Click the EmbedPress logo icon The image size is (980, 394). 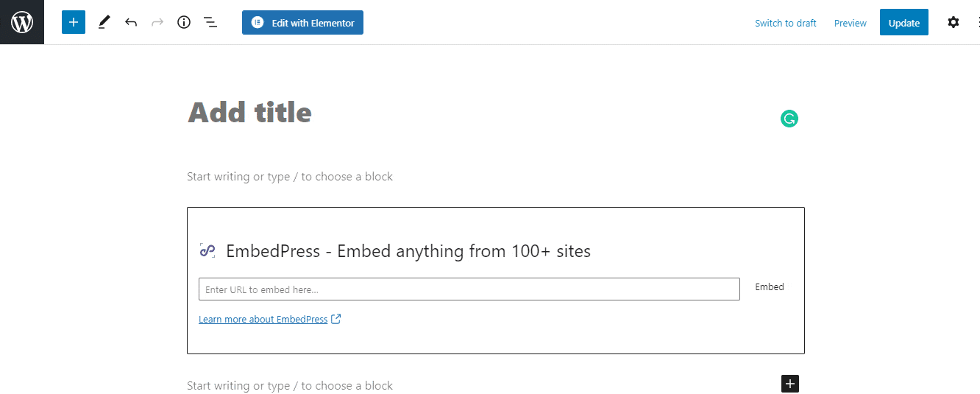207,251
